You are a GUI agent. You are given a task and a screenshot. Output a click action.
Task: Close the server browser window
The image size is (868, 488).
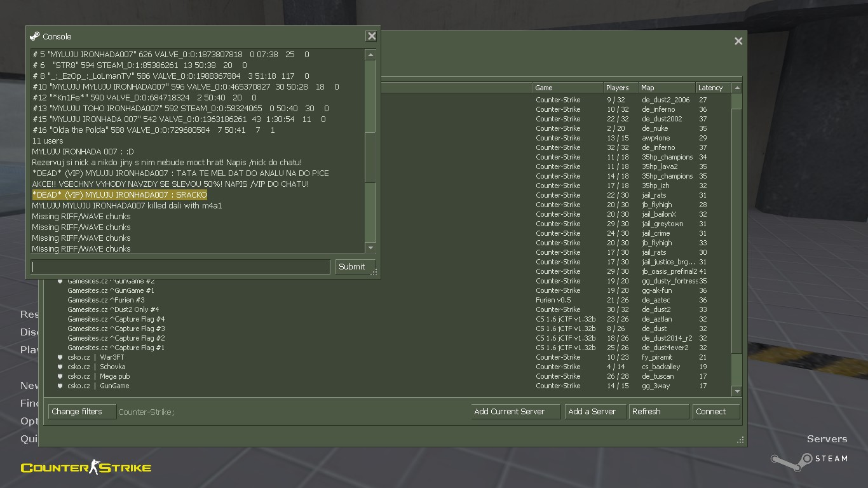(x=738, y=41)
